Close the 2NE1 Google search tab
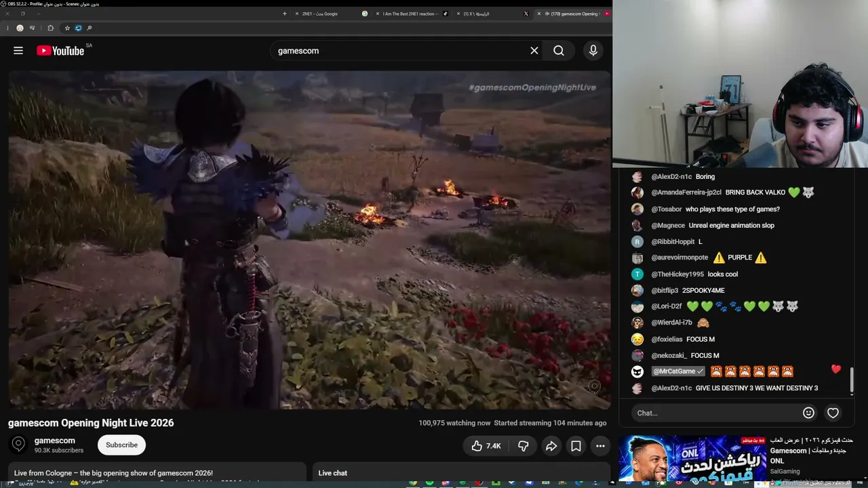The image size is (868, 488). (296, 14)
